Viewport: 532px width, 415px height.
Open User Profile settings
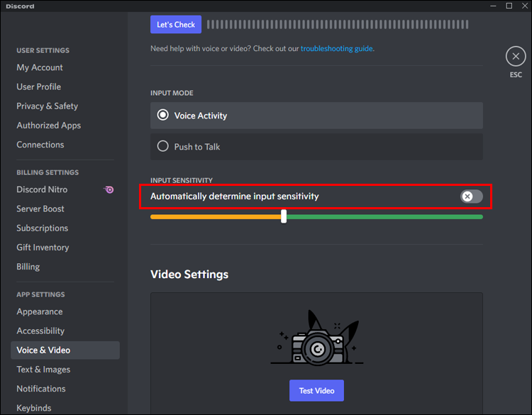[x=39, y=87]
